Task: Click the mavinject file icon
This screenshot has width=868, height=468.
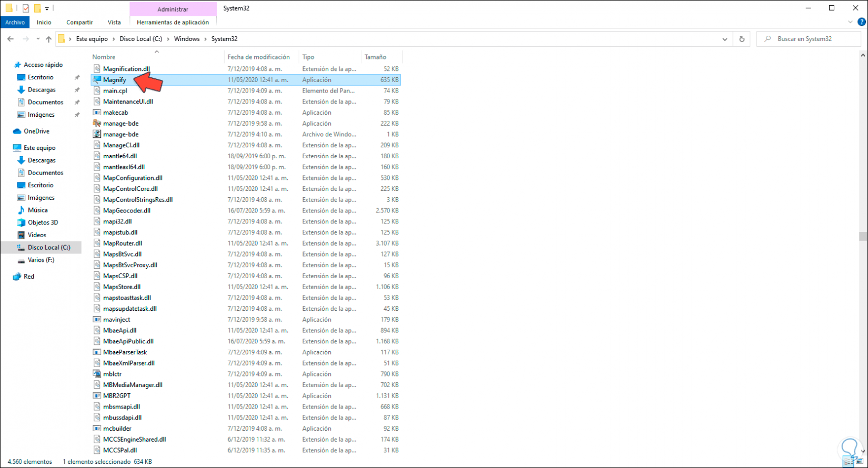Action: pyautogui.click(x=97, y=320)
